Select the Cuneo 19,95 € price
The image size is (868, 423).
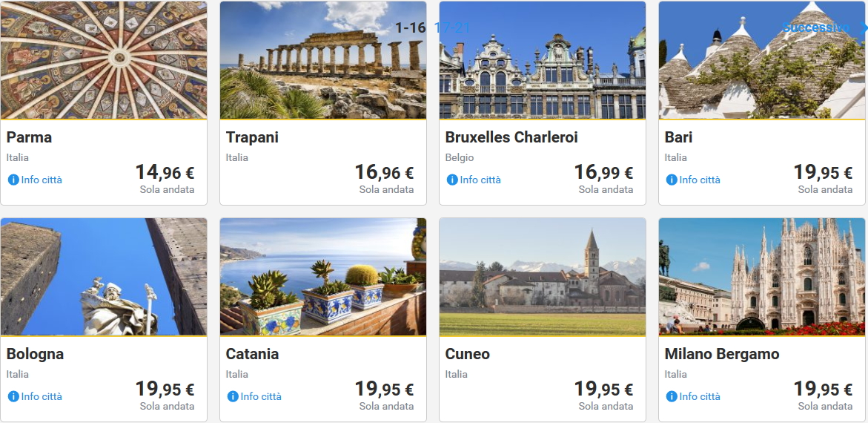click(x=603, y=389)
